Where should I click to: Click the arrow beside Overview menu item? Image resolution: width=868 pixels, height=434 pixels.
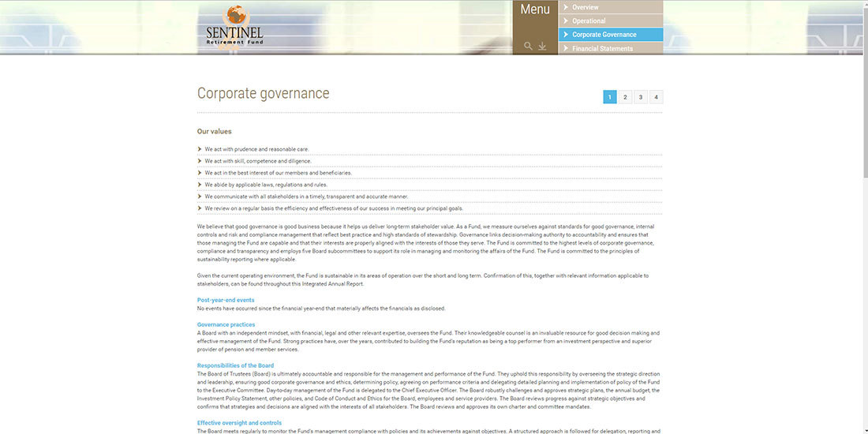click(x=566, y=7)
